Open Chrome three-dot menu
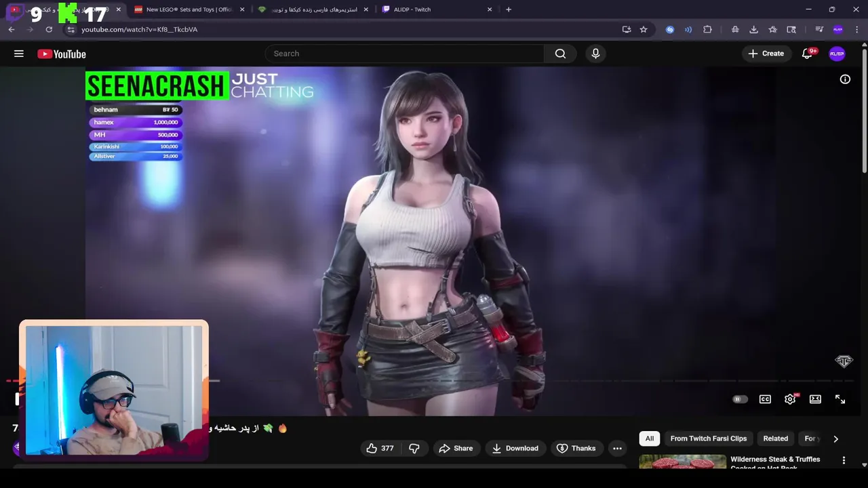 point(857,29)
